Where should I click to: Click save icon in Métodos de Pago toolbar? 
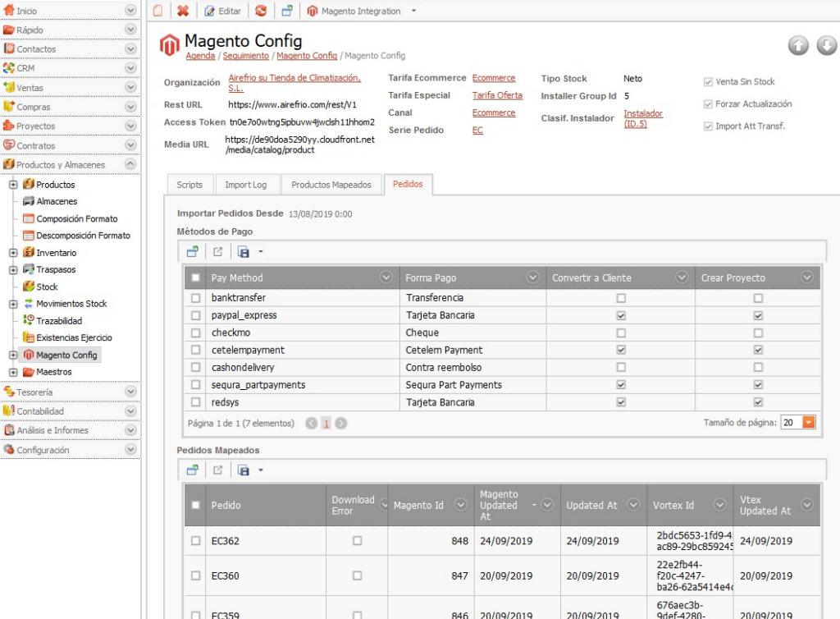(x=244, y=252)
